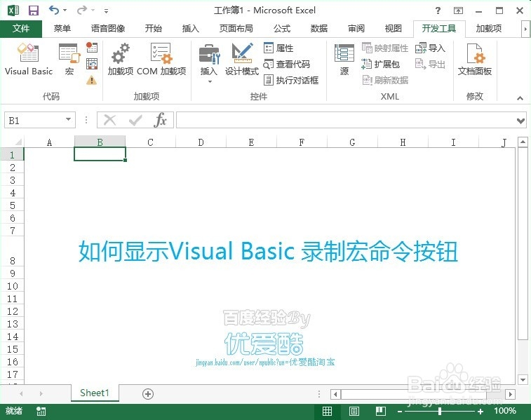Toggle 设计模式 design mode
The image size is (531, 420).
242,59
